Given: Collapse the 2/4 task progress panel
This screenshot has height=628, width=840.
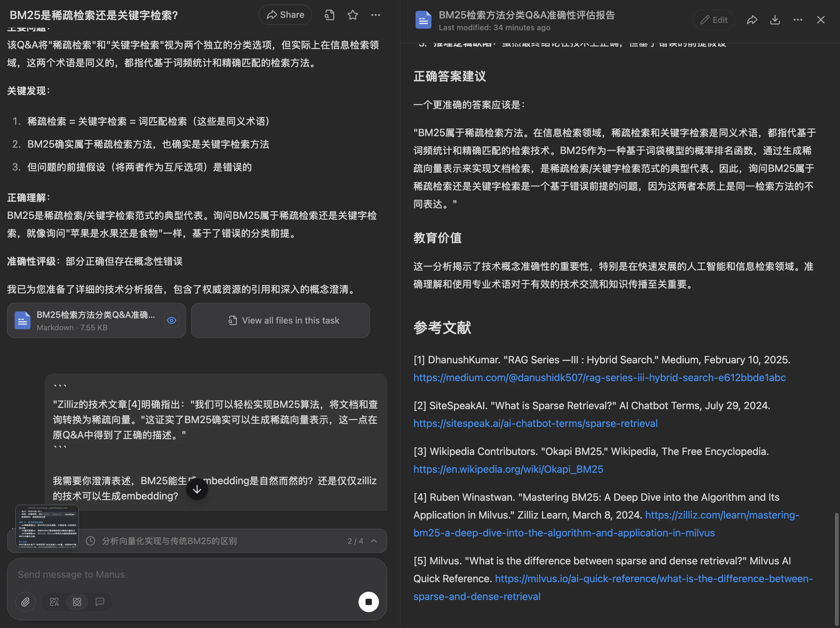Looking at the screenshot, I should pyautogui.click(x=374, y=541).
